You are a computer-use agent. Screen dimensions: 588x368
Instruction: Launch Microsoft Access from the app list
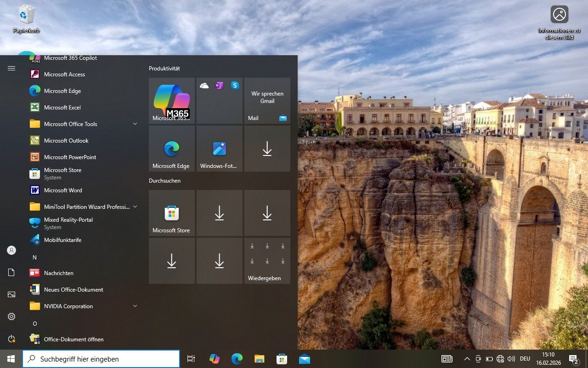84,74
